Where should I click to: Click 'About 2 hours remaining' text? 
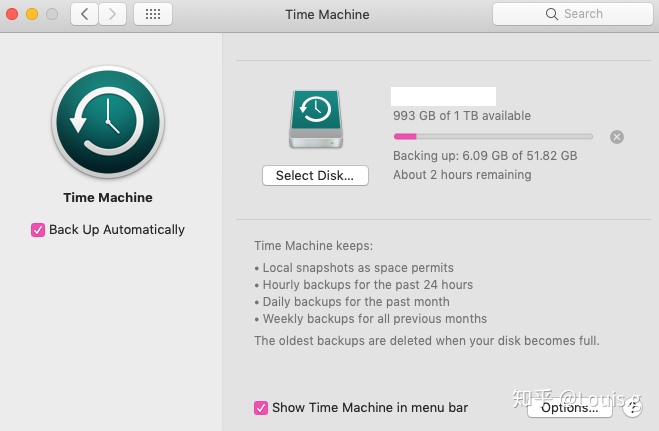coord(462,175)
